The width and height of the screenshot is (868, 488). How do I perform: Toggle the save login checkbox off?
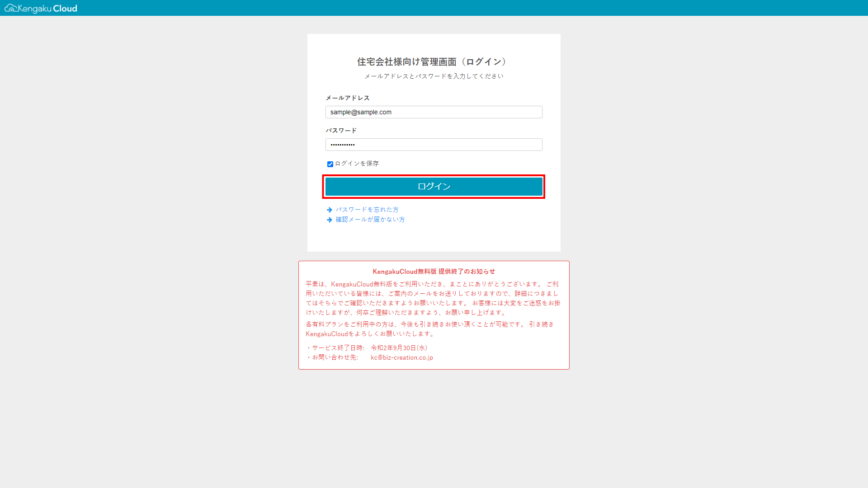(329, 164)
